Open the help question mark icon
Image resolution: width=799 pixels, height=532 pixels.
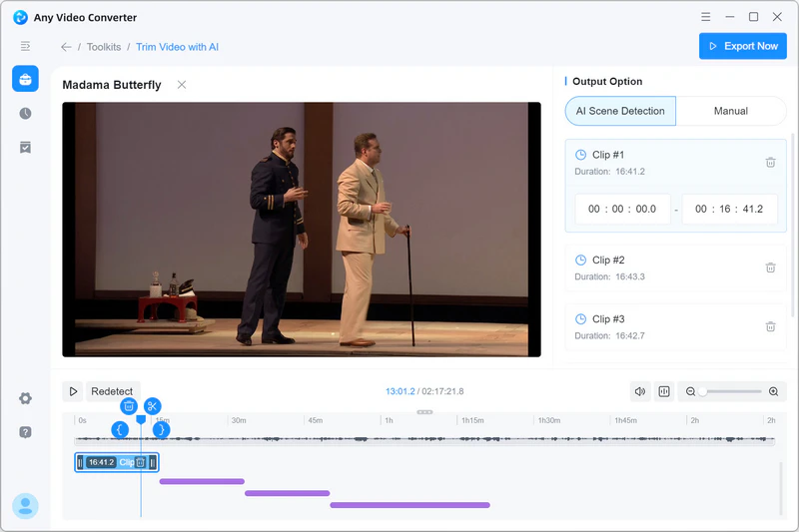(25, 432)
